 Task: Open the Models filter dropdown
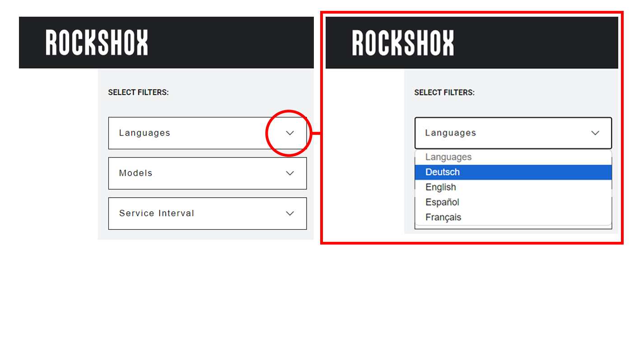tap(207, 173)
